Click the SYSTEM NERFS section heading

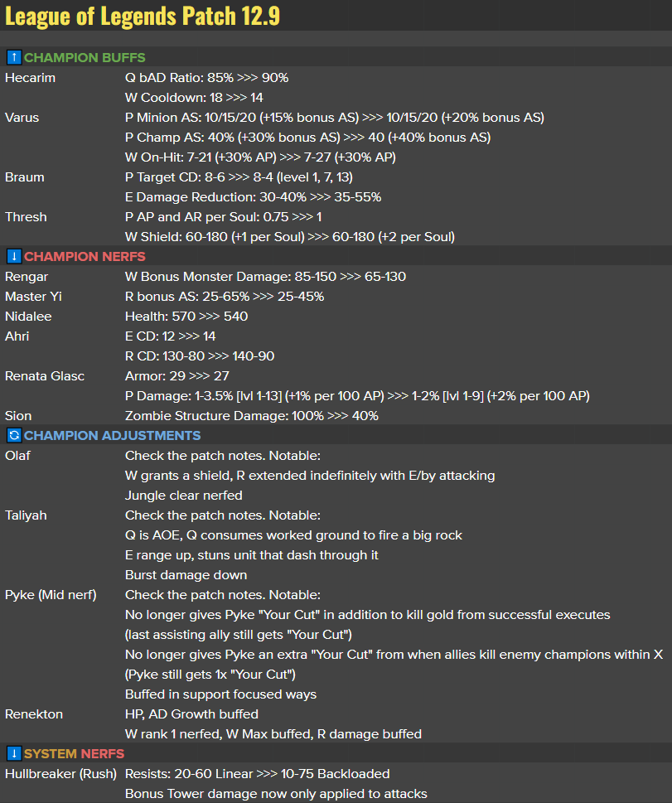pos(74,753)
